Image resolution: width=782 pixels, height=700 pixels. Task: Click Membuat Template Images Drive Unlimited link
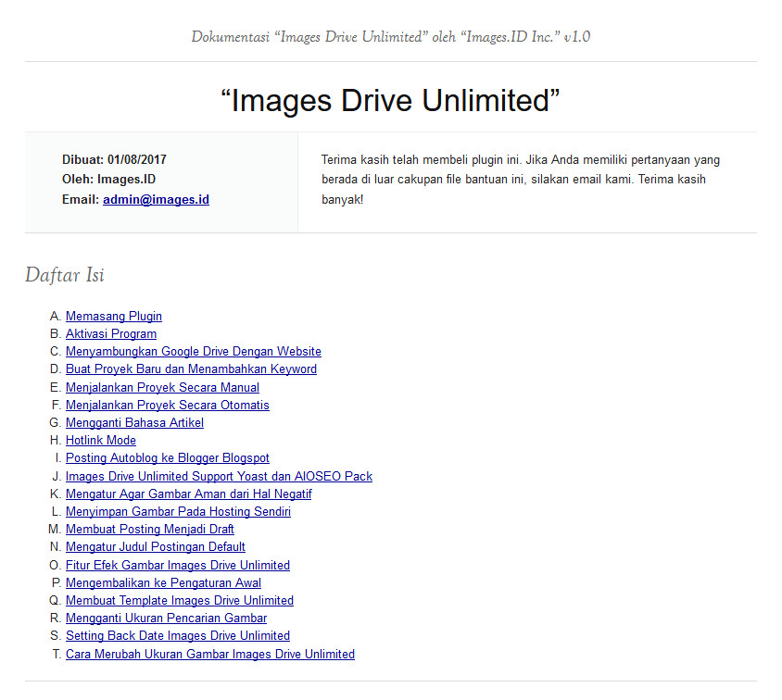click(x=180, y=600)
